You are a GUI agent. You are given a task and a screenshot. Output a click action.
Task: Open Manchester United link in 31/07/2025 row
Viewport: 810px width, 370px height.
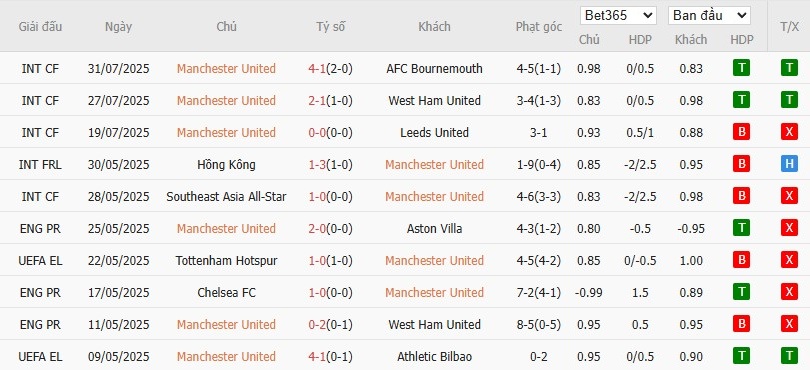(x=226, y=69)
